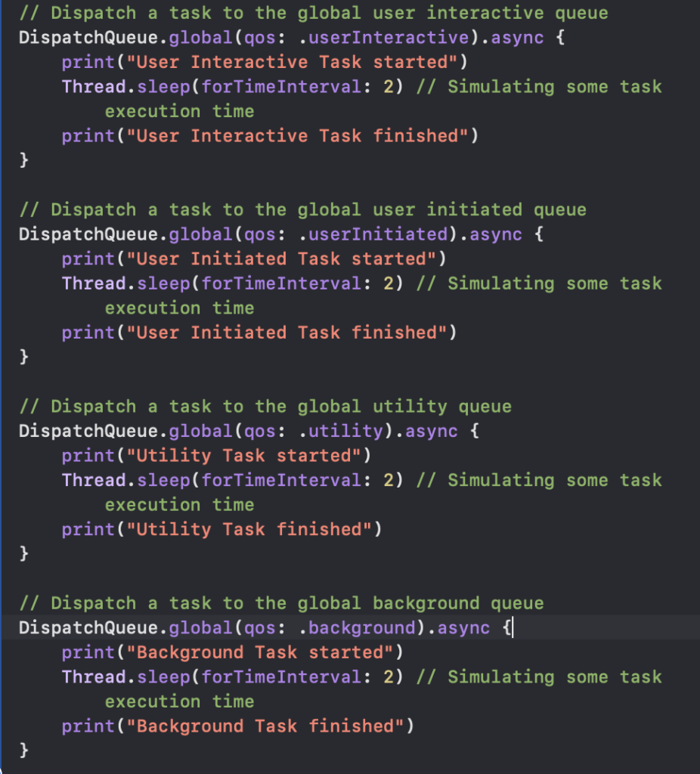Click the async keyword on the userInitiated line
This screenshot has height=774, width=700.
(x=496, y=234)
